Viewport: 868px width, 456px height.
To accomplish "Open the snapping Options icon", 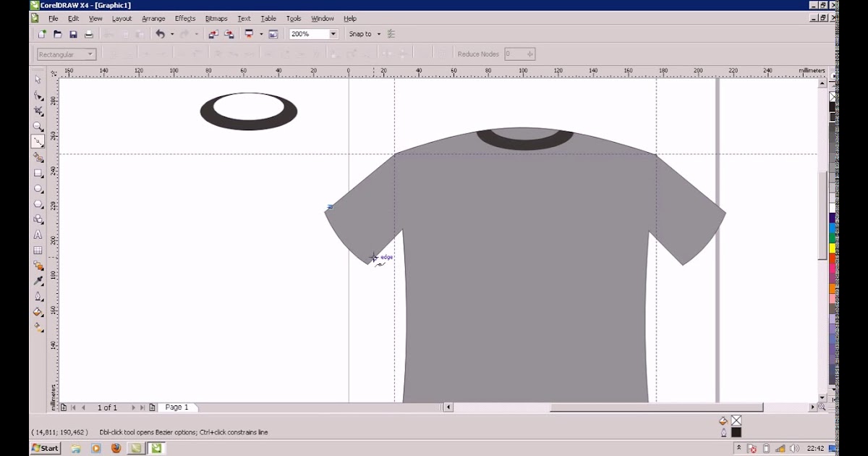I will [391, 34].
